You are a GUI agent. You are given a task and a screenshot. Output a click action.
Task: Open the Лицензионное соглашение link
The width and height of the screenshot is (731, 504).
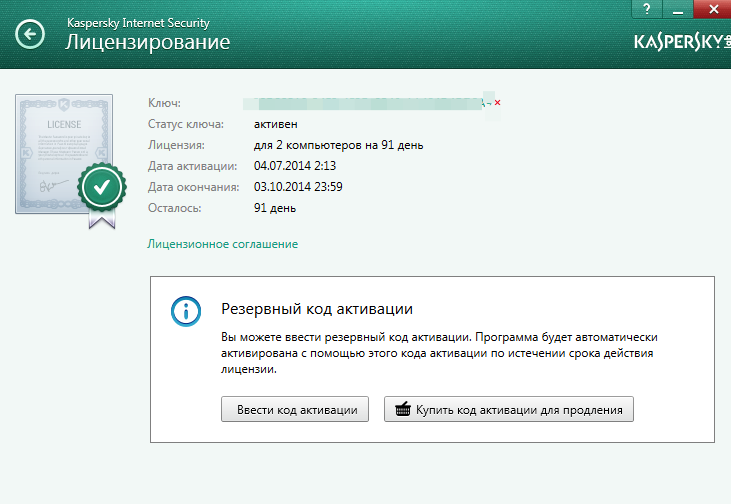[x=223, y=244]
